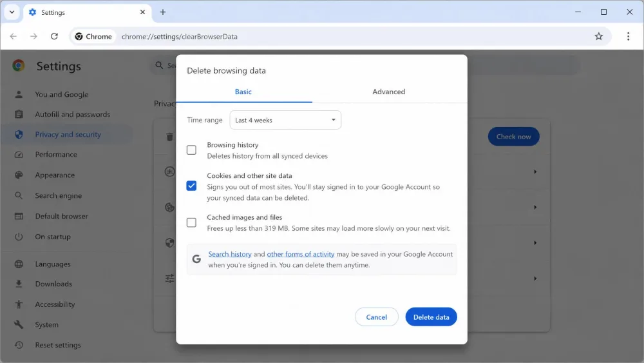This screenshot has width=644, height=363.
Task: Click the Settings gear tab icon
Action: click(32, 12)
